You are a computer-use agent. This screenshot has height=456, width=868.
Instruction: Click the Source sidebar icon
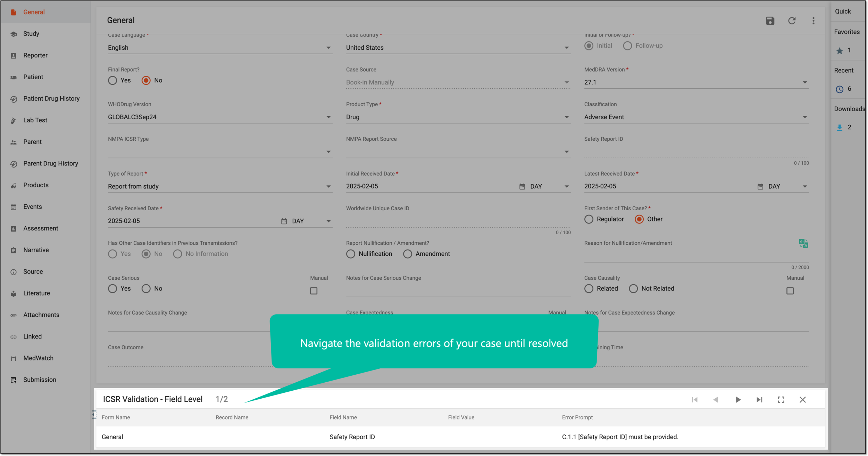point(14,272)
